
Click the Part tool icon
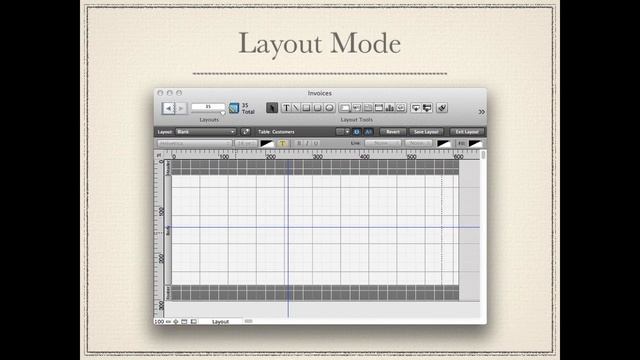click(x=427, y=108)
